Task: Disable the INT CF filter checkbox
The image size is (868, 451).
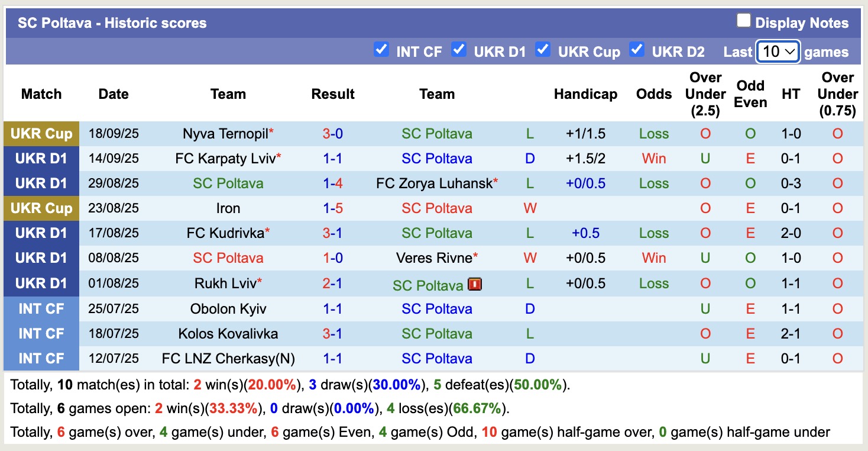Action: [x=381, y=51]
